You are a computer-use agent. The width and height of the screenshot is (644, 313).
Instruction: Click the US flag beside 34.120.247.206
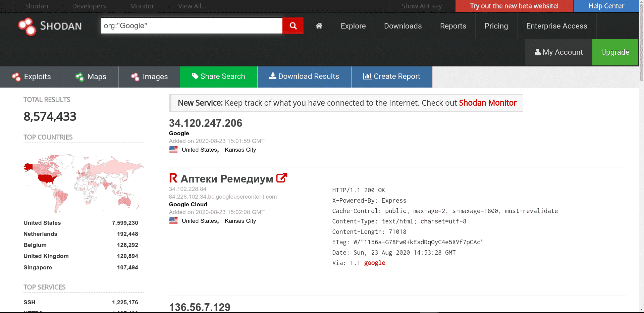coord(173,150)
